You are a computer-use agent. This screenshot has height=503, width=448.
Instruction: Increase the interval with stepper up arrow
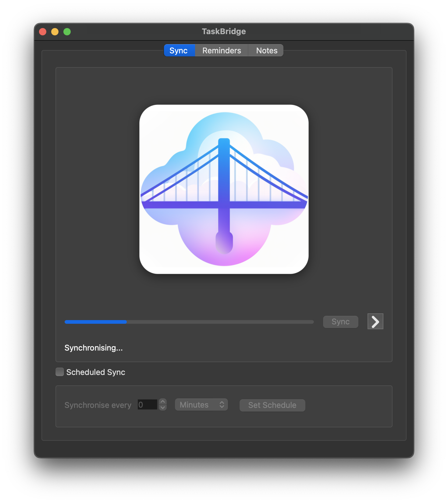163,402
